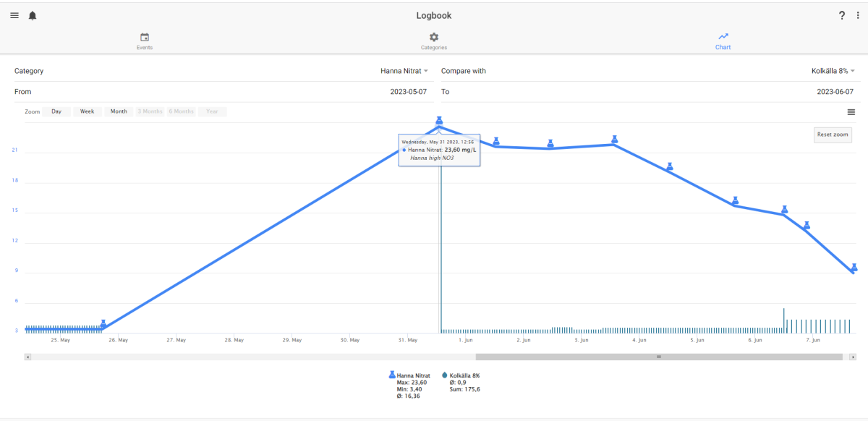The height and width of the screenshot is (421, 868).
Task: Set chart zoom to Day
Action: click(56, 111)
